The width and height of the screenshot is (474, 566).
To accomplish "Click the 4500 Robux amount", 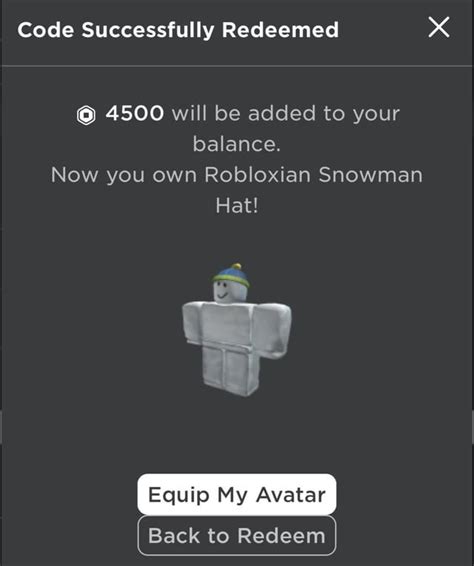I will click(135, 113).
